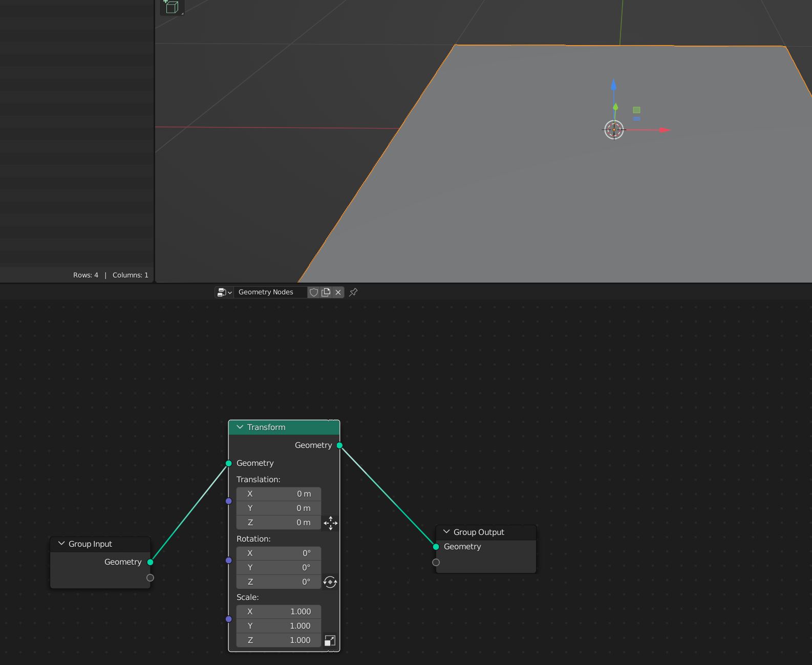Select the Group Output node title
Image resolution: width=812 pixels, height=665 pixels.
(479, 532)
